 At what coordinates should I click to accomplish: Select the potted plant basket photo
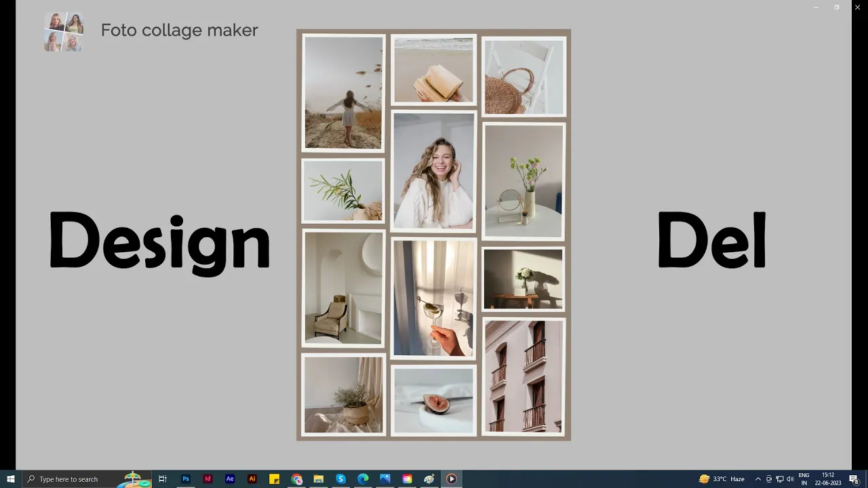point(343,394)
